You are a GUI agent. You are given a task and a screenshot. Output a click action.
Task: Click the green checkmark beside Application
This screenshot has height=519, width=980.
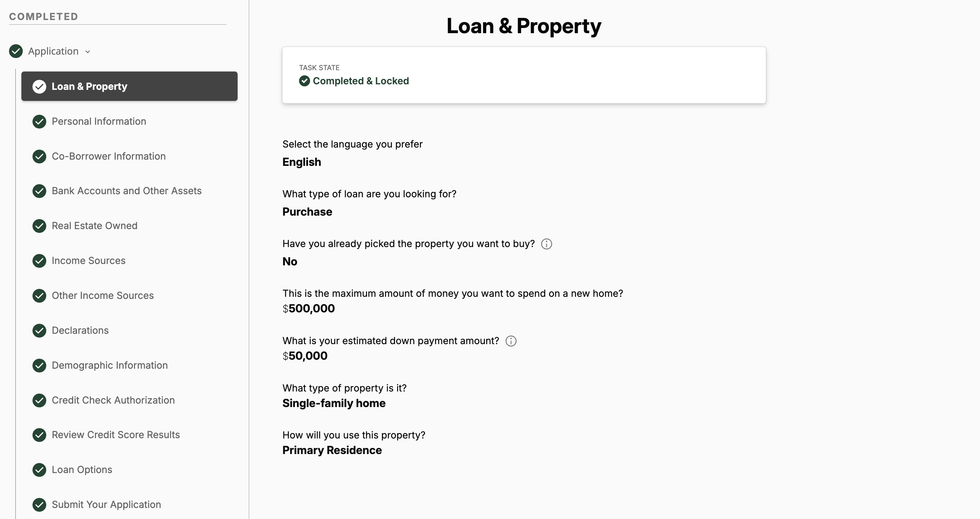tap(16, 51)
